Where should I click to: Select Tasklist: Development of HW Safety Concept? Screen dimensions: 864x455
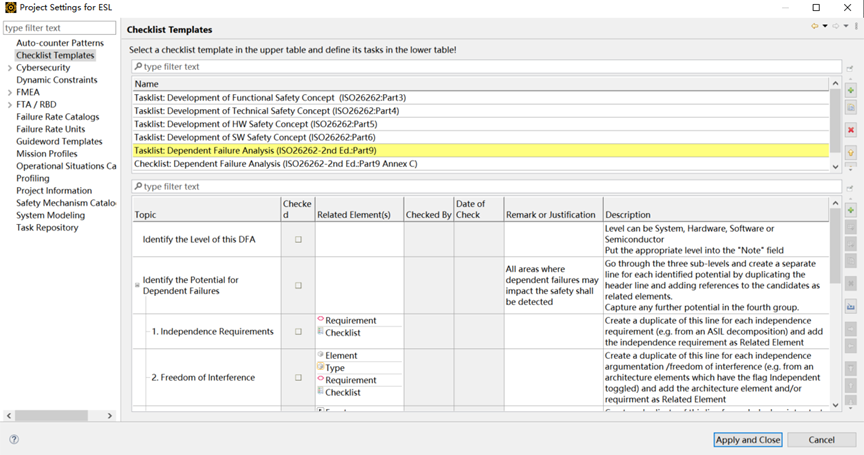[x=480, y=124]
